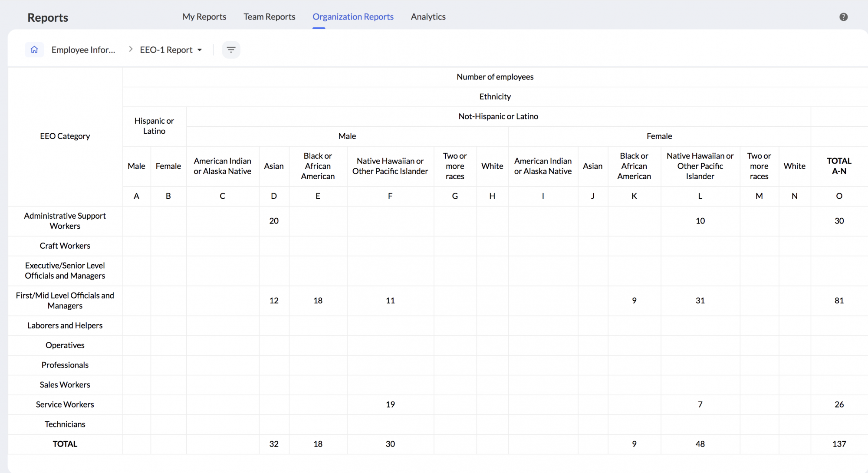Click TOTAL row female Pacific Islander value 48
Screen dimensions: 868x473
pyautogui.click(x=700, y=444)
